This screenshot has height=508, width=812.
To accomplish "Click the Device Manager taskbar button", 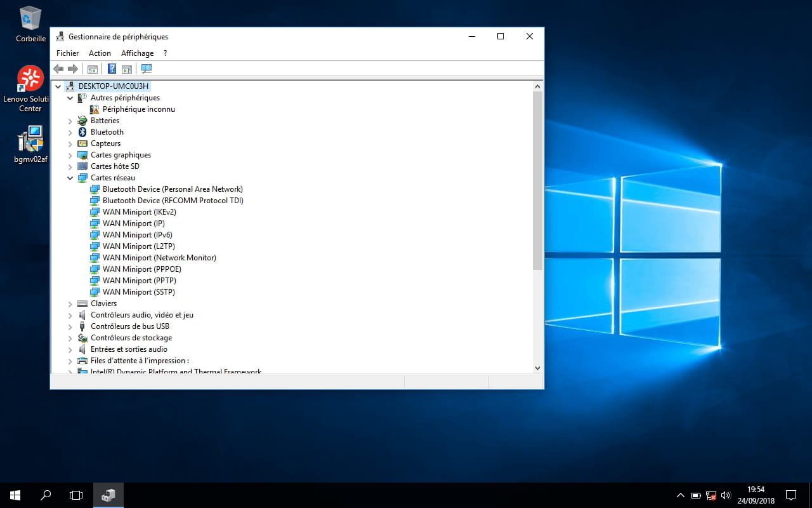I will click(108, 495).
